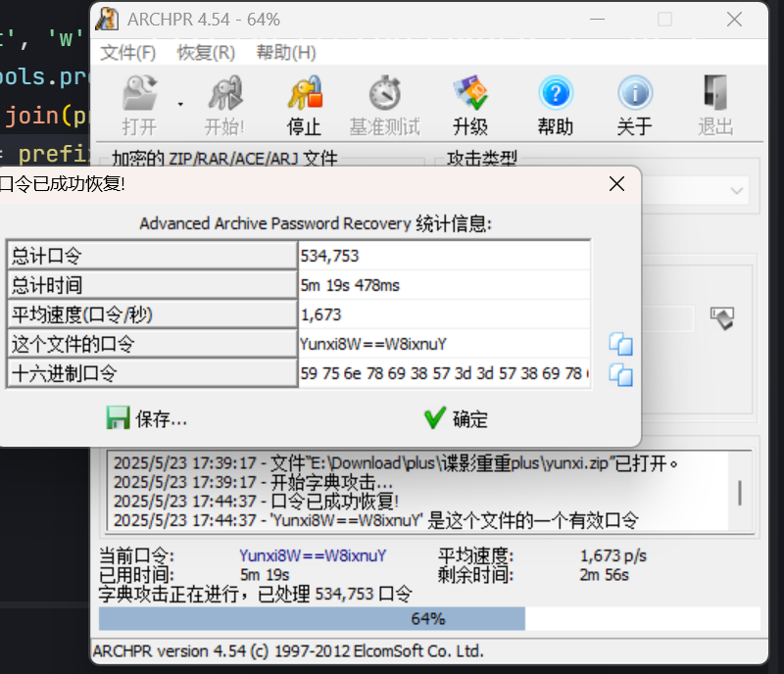
Task: Copy the hexadecimal password with copy icon
Action: coord(620,374)
